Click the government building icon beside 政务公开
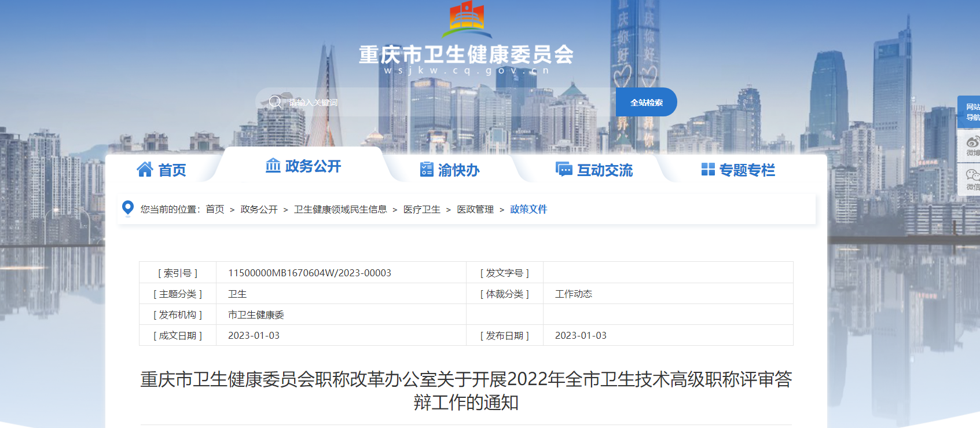Image resolution: width=980 pixels, height=428 pixels. coord(273,166)
